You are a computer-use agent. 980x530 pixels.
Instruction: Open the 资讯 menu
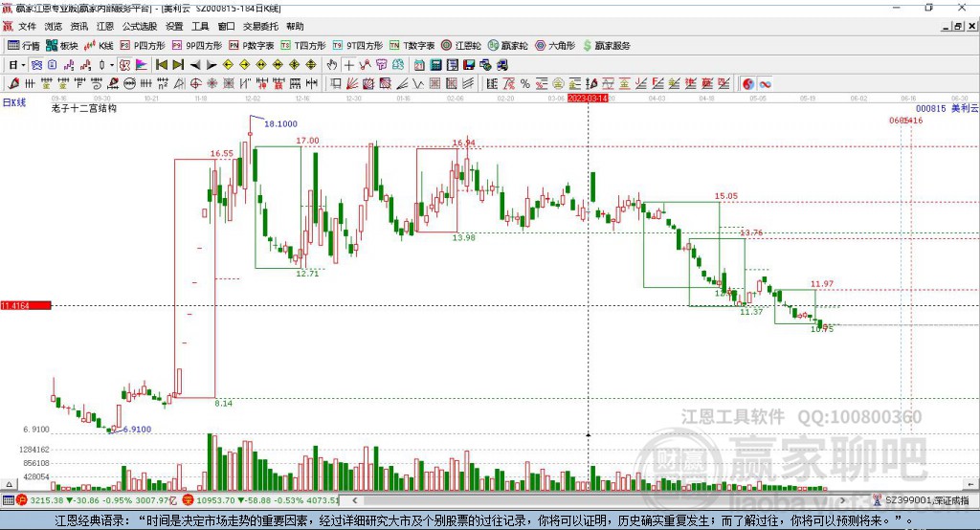[78, 26]
